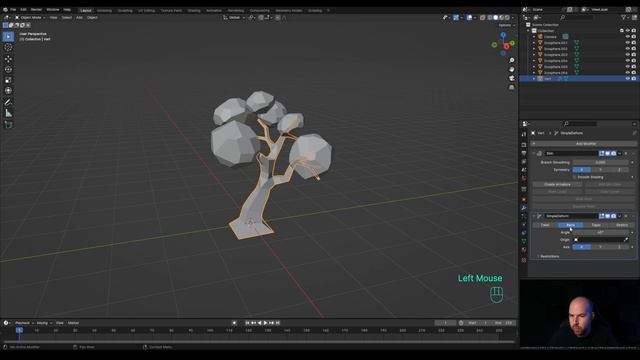Image resolution: width=640 pixels, height=360 pixels.
Task: Adjust the Branch Smoothing value slider
Action: pos(600,162)
